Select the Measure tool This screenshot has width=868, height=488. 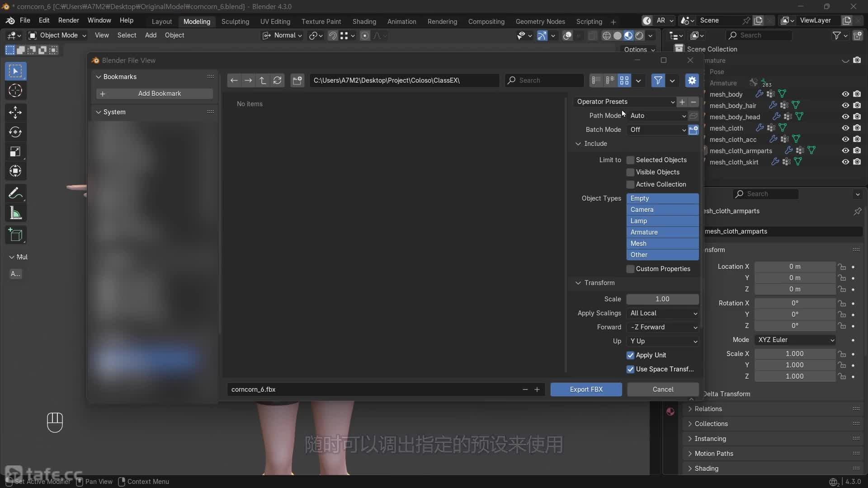[15, 213]
